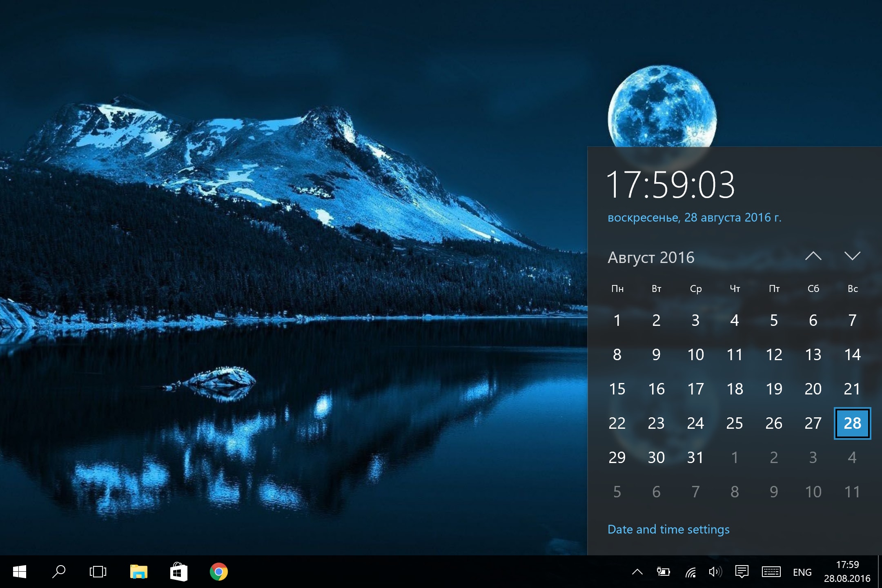The image size is (882, 588).
Task: Select August 31 in the calendar
Action: coord(695,458)
